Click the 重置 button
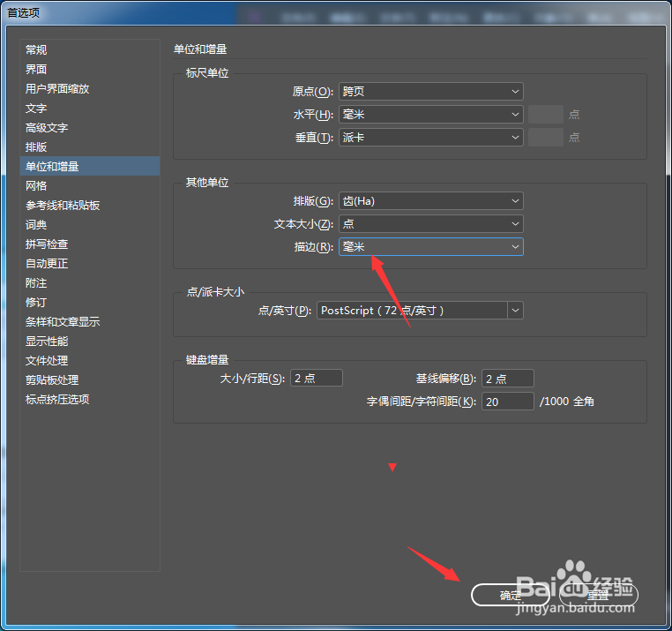The height and width of the screenshot is (631, 672). click(x=598, y=595)
